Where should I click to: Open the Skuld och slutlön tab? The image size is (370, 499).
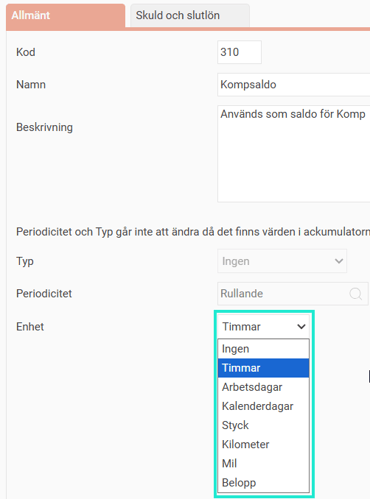[190, 15]
